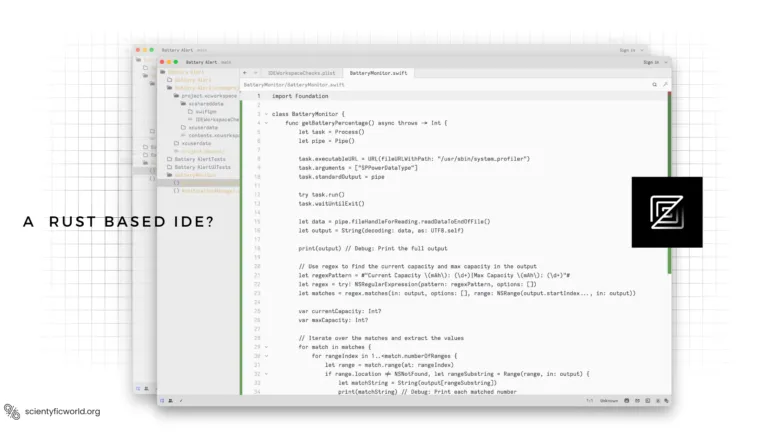This screenshot has width=768, height=432.
Task: Open the Sign in dropdown chevron, back window
Action: 642,50
